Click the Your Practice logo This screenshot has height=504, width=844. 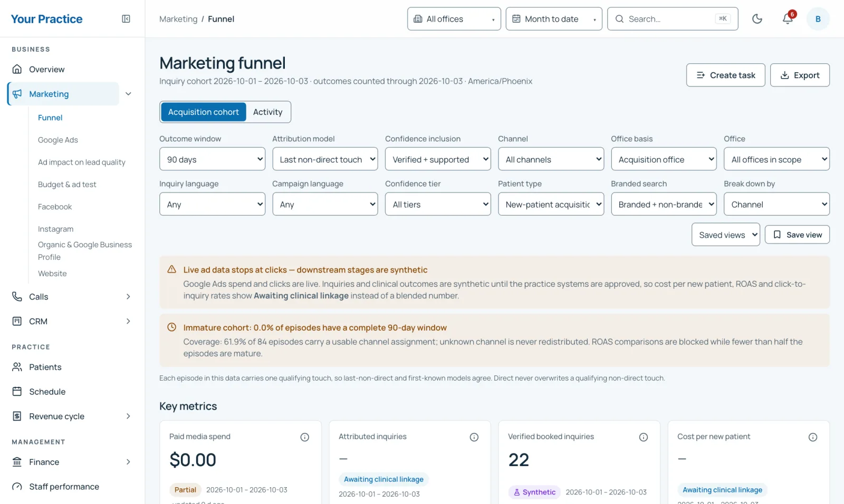(x=47, y=19)
